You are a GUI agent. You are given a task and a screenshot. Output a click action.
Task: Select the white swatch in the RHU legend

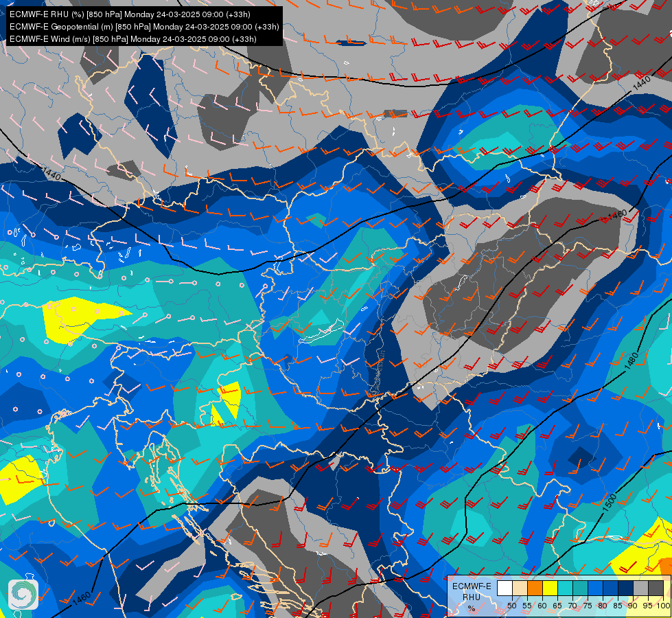coord(505,588)
